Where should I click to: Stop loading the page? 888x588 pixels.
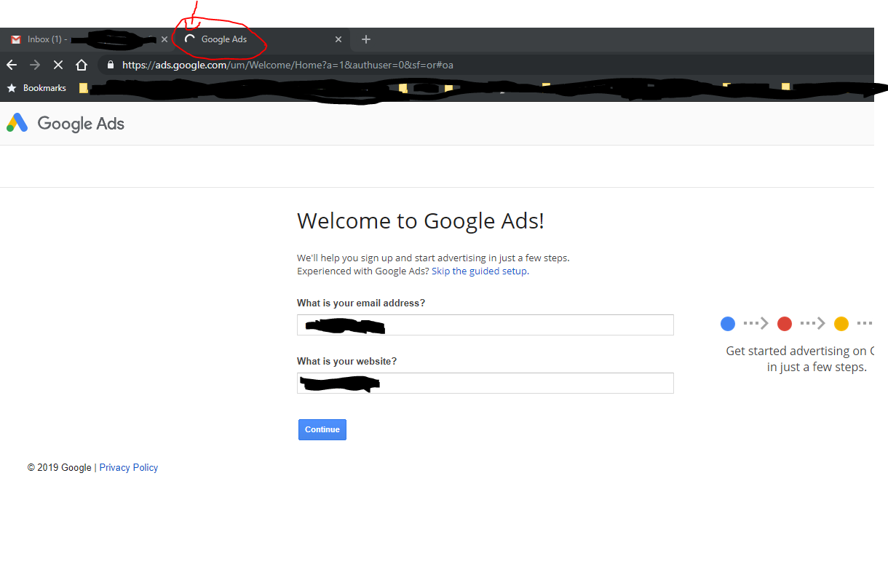point(58,65)
